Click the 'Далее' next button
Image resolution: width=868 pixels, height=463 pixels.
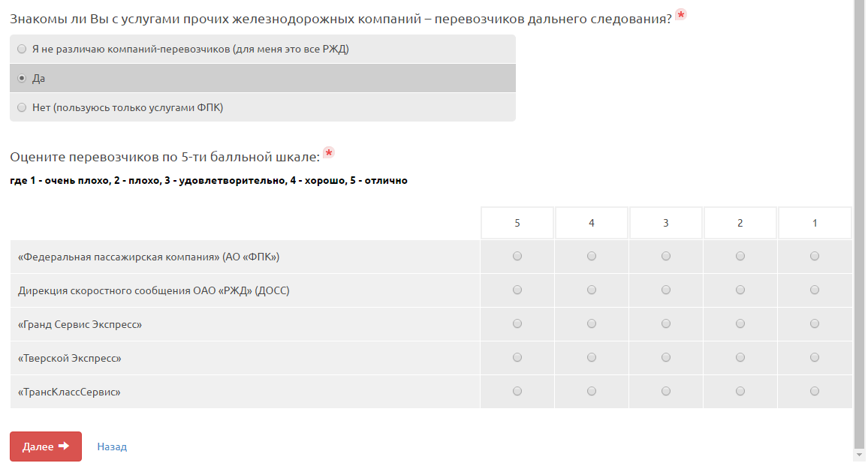pyautogui.click(x=45, y=446)
